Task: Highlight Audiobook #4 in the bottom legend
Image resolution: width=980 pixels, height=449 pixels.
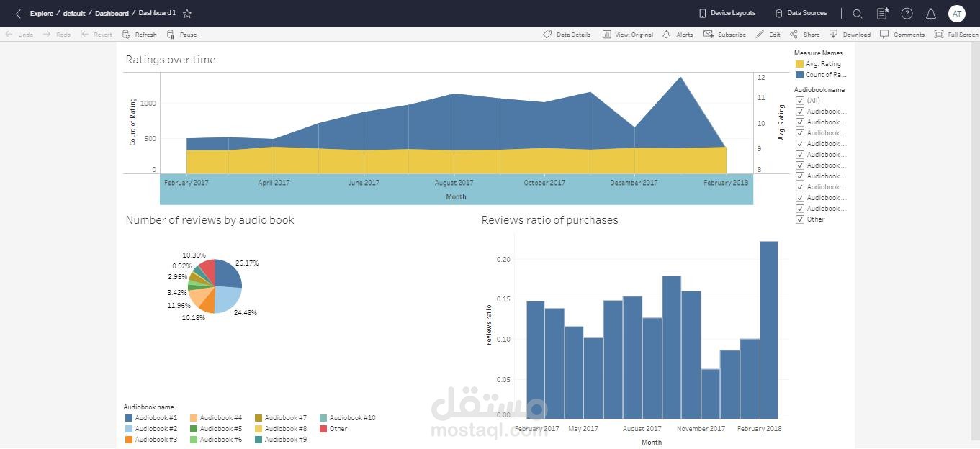Action: click(216, 418)
